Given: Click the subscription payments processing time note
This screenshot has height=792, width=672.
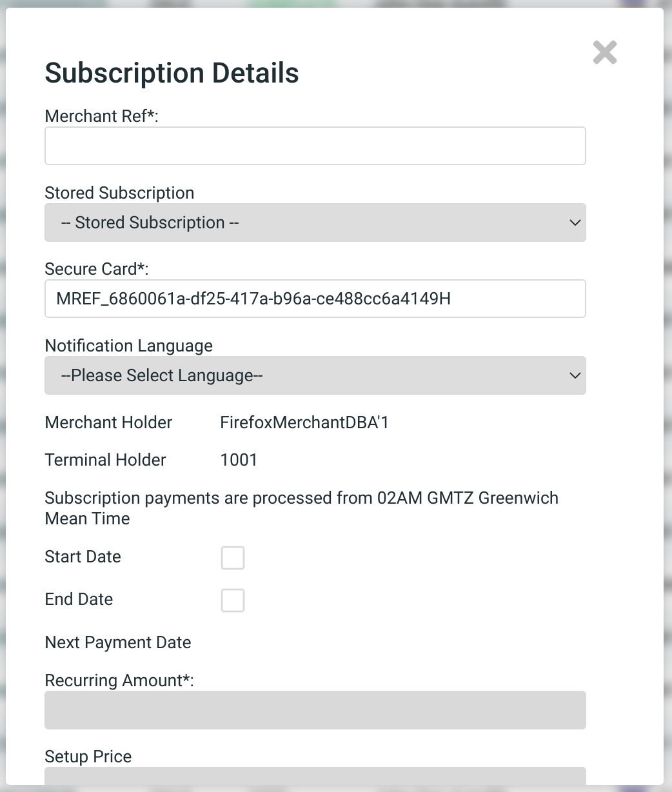Looking at the screenshot, I should [x=301, y=508].
